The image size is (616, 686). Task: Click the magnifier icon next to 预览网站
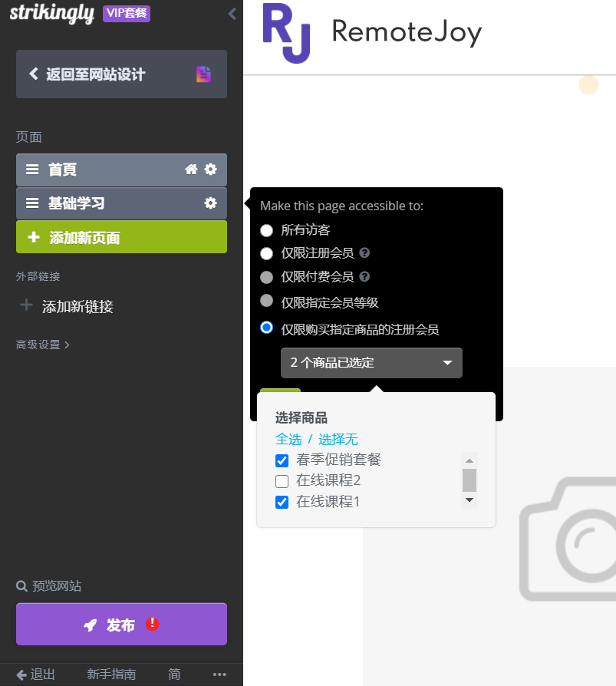click(x=21, y=586)
